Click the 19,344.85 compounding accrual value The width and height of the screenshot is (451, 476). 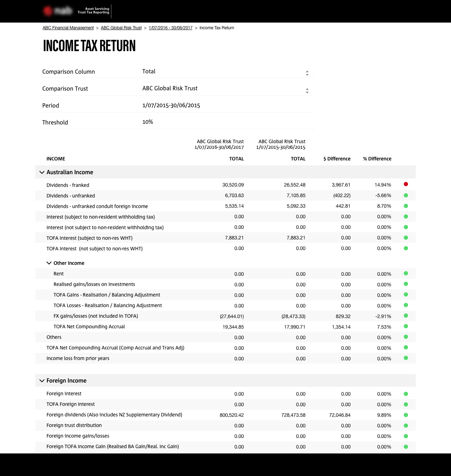click(x=233, y=327)
